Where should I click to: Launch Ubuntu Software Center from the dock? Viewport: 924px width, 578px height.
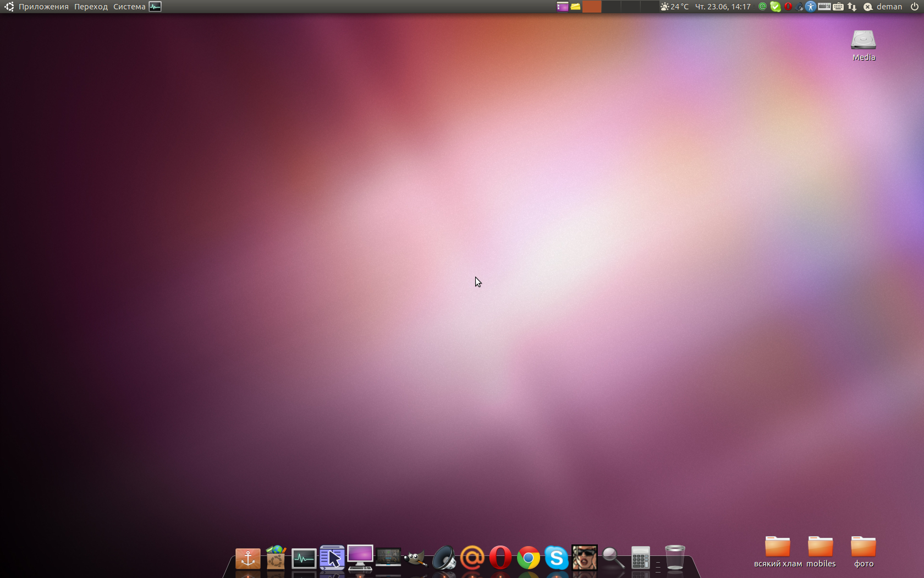click(276, 557)
